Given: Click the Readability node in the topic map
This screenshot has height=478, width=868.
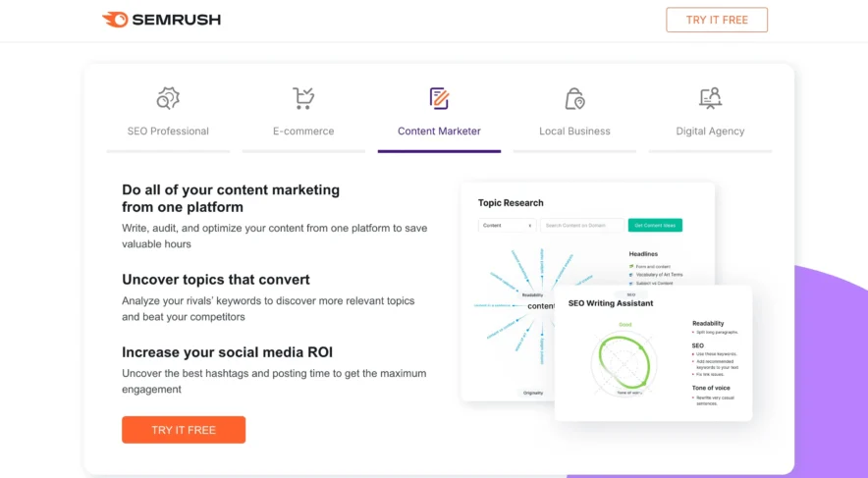Looking at the screenshot, I should 533,295.
